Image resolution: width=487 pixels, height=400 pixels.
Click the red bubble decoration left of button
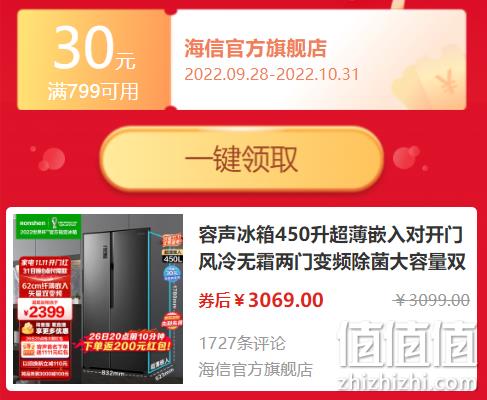point(51,159)
